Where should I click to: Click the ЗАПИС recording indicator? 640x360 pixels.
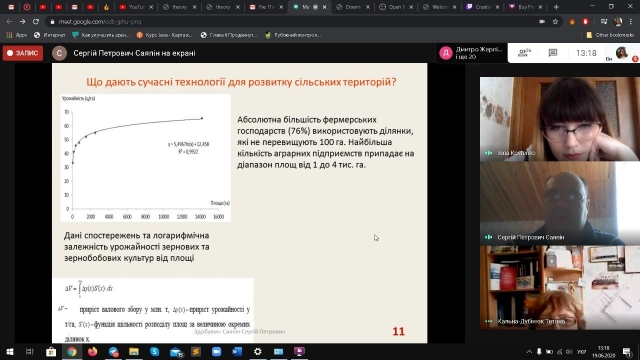[x=23, y=53]
